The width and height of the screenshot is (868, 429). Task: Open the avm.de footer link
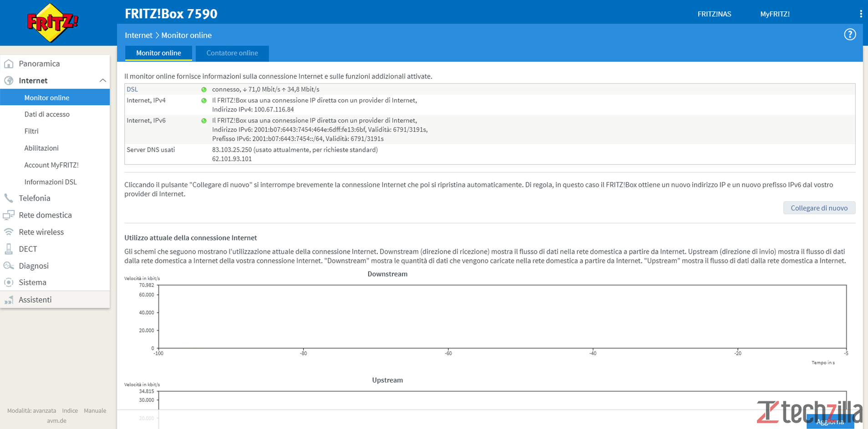click(x=56, y=421)
